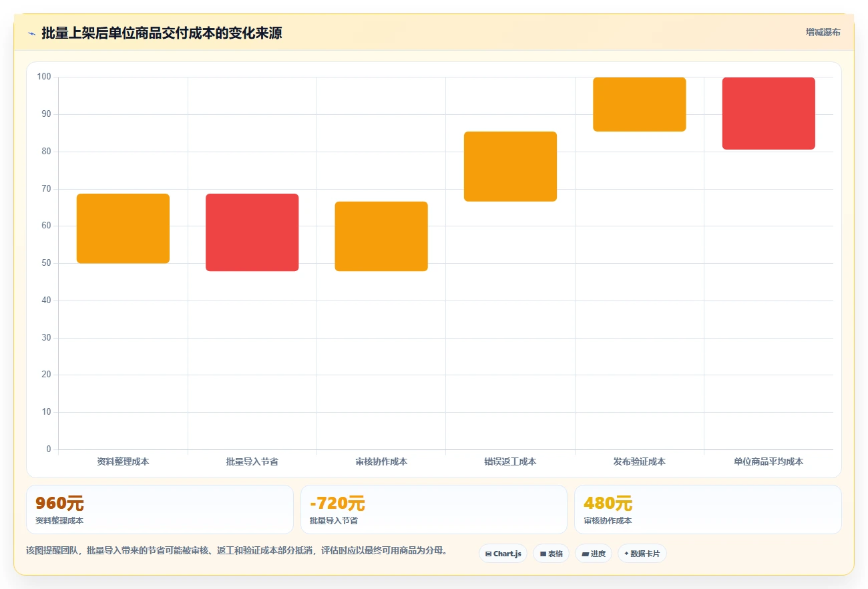Click the x-axis label 错误返工成本
Screen dimensions: 868x589
coord(510,461)
